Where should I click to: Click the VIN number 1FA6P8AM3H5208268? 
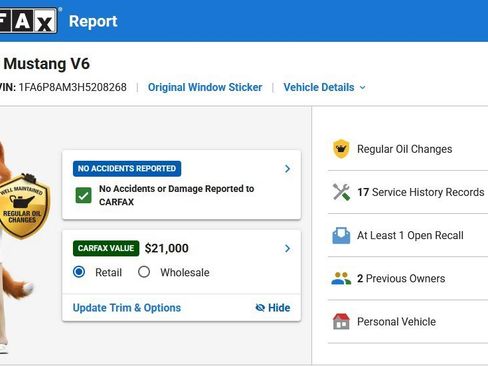click(x=73, y=87)
